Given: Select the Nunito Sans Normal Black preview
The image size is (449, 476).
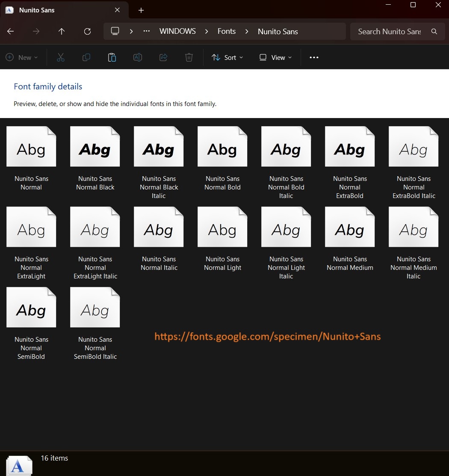Looking at the screenshot, I should pos(95,146).
